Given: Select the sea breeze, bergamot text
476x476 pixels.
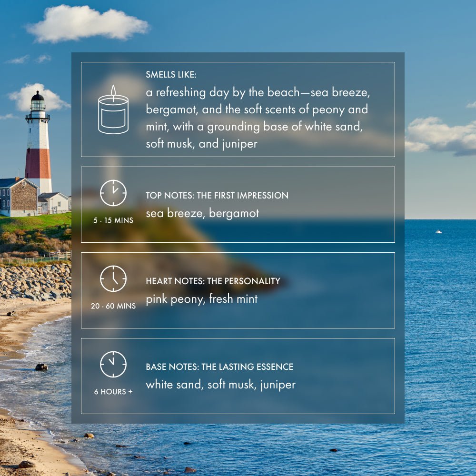Looking at the screenshot, I should (x=202, y=213).
